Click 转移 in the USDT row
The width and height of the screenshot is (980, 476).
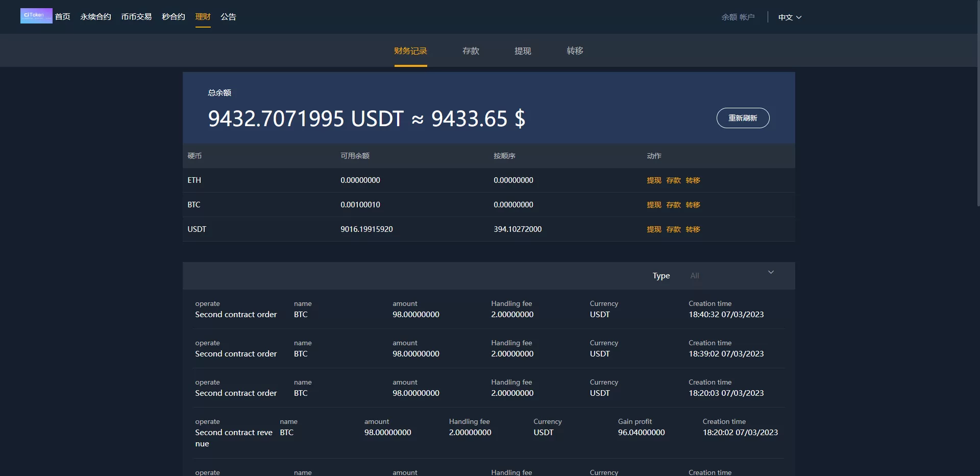(x=693, y=229)
